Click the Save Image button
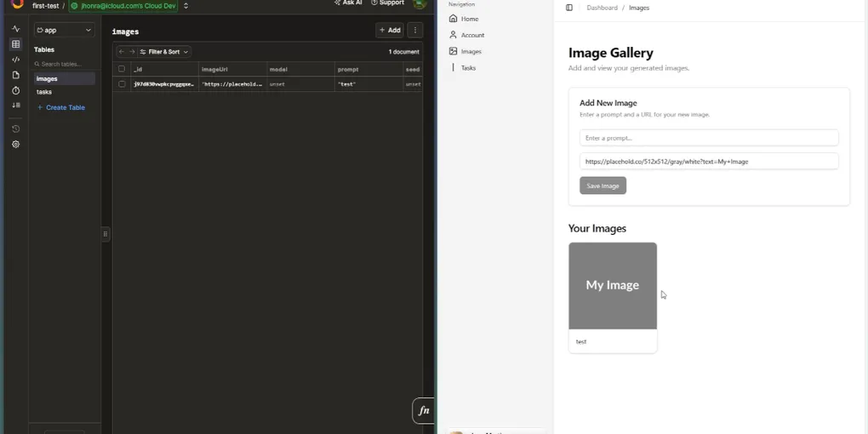Screen dimensions: 868x434 (x=602, y=186)
